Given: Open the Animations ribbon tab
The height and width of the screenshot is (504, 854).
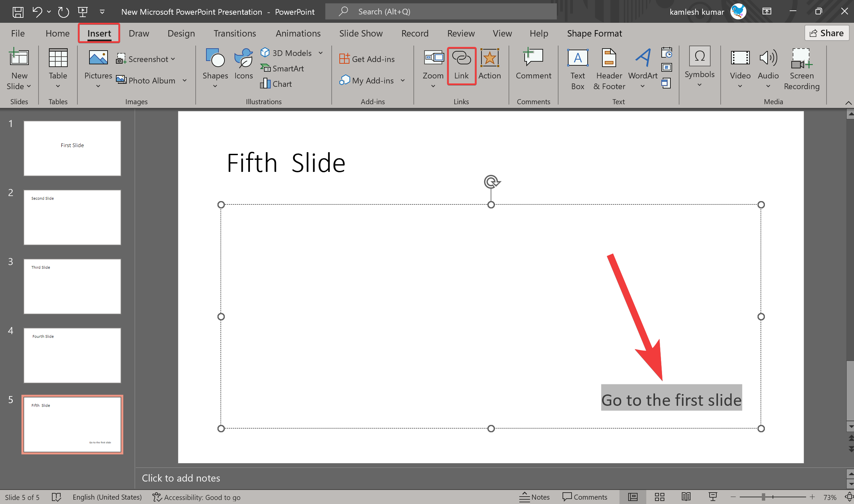Looking at the screenshot, I should (298, 33).
